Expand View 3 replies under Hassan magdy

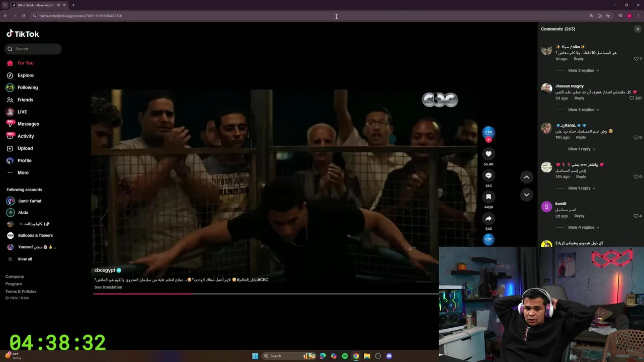point(583,110)
